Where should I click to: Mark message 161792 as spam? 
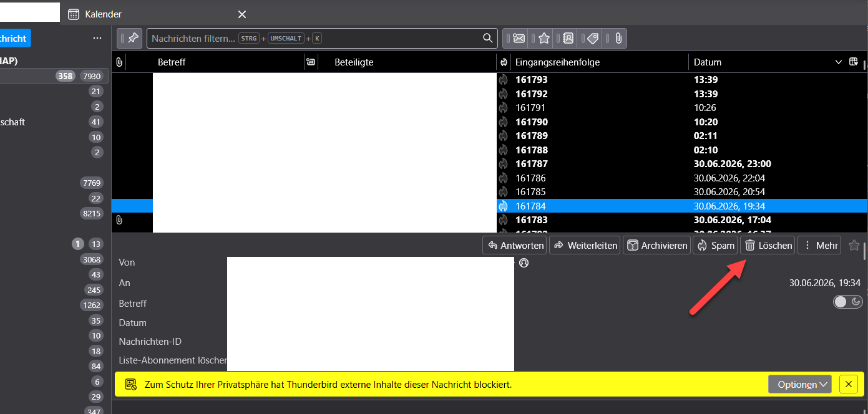[504, 94]
